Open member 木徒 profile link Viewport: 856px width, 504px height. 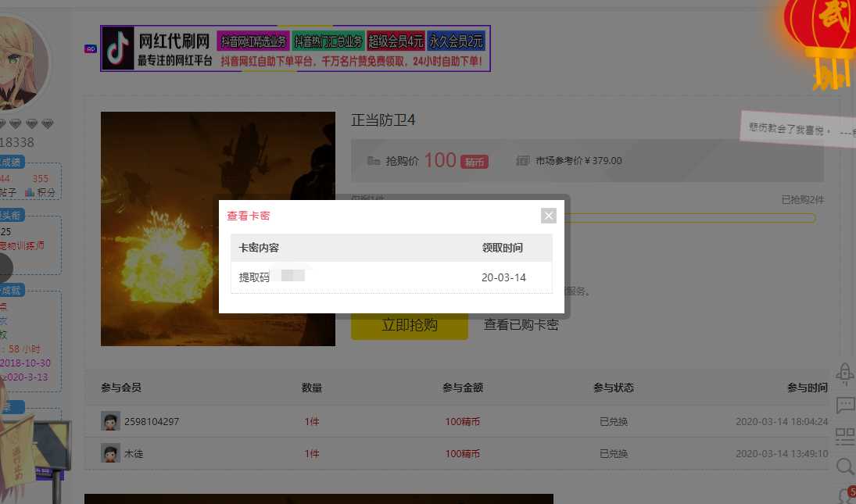[134, 453]
